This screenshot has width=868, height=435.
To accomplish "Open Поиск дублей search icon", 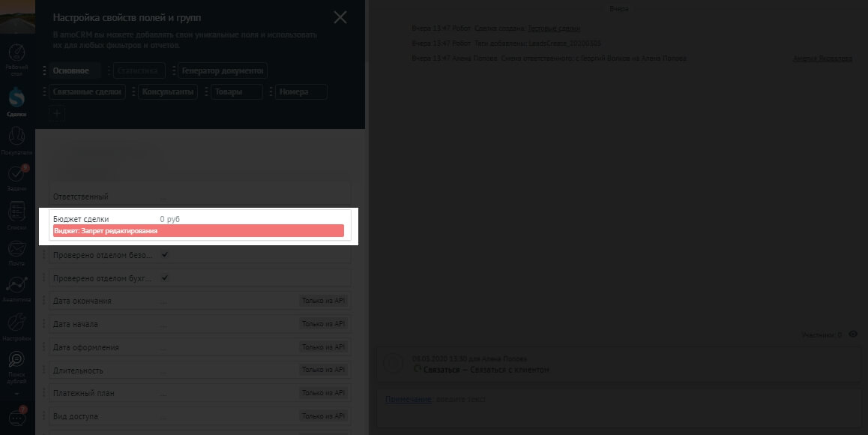I will [x=16, y=363].
